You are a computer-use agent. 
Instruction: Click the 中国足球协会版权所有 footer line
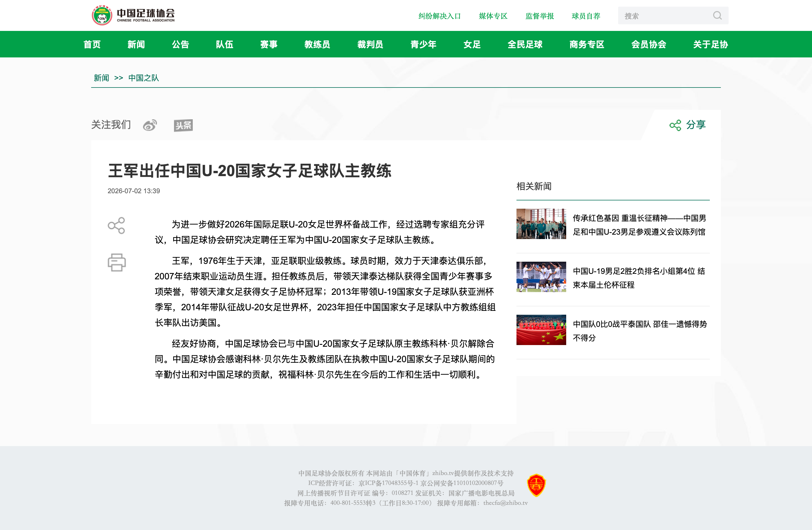(x=406, y=473)
